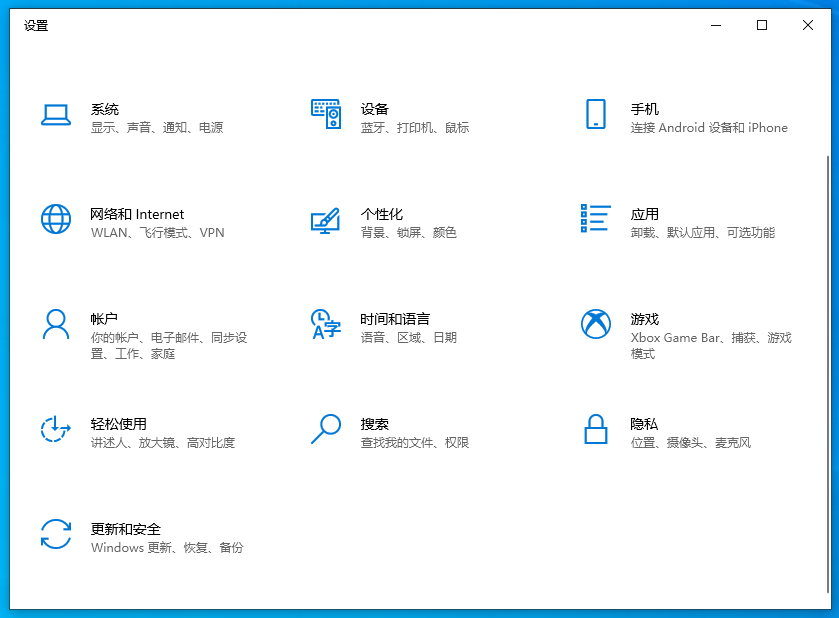Open the 更新和安全 text link
839x618 pixels.
click(x=126, y=529)
